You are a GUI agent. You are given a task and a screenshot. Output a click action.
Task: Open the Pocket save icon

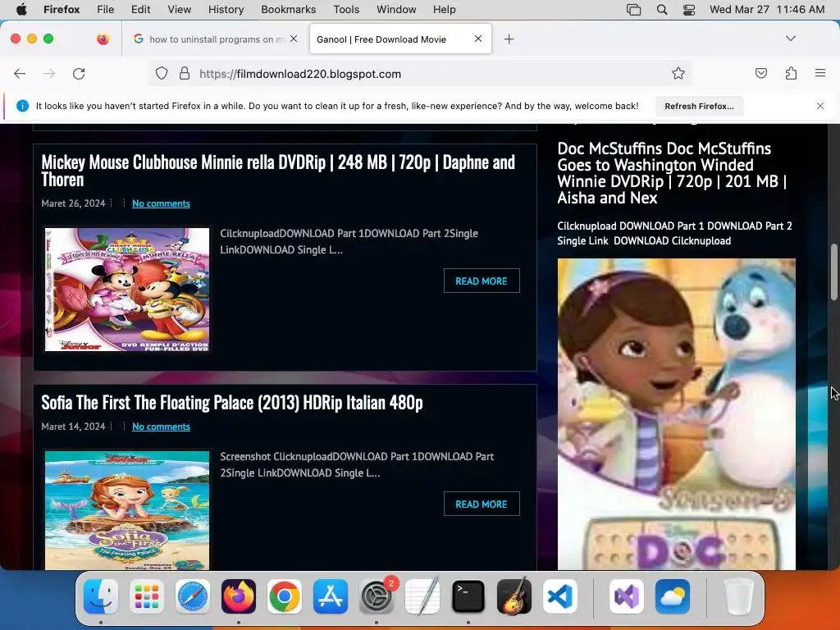click(x=760, y=73)
